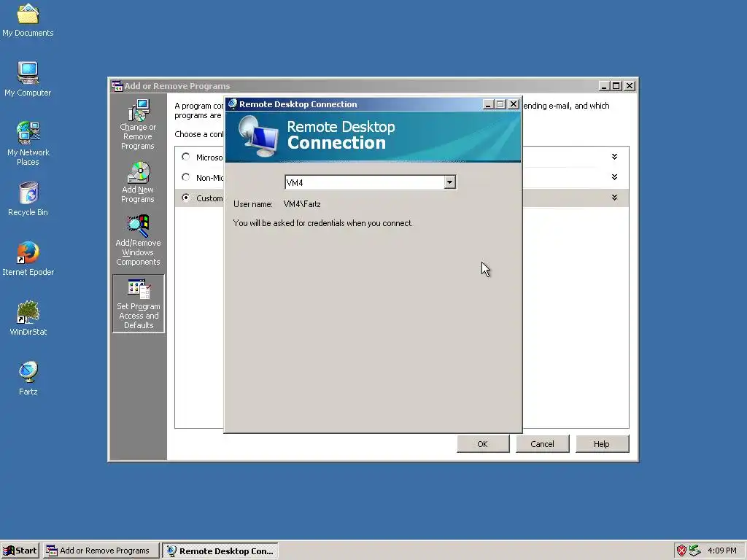This screenshot has width=747, height=560.
Task: Launch WinDirStat desktop shortcut
Action: point(28,318)
